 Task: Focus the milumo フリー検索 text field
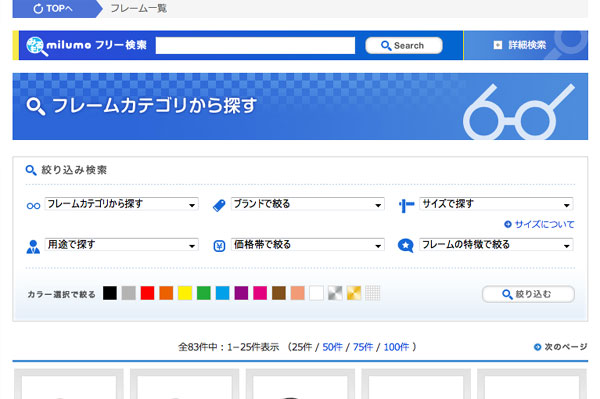point(255,46)
